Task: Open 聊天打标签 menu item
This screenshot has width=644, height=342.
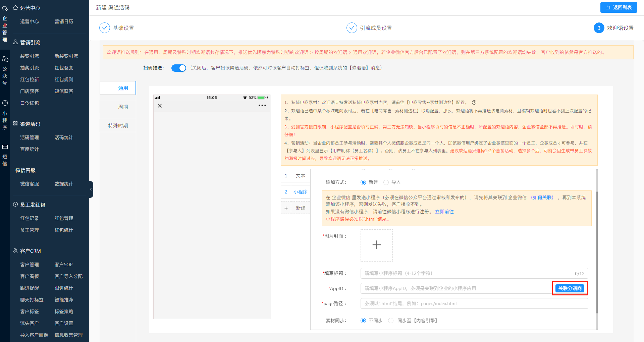Action: [32, 300]
